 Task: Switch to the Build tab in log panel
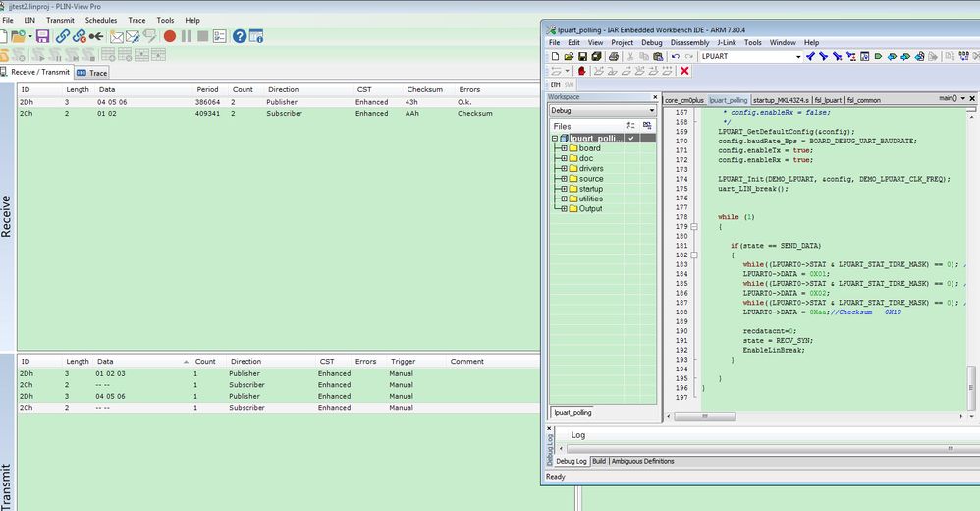pos(599,461)
